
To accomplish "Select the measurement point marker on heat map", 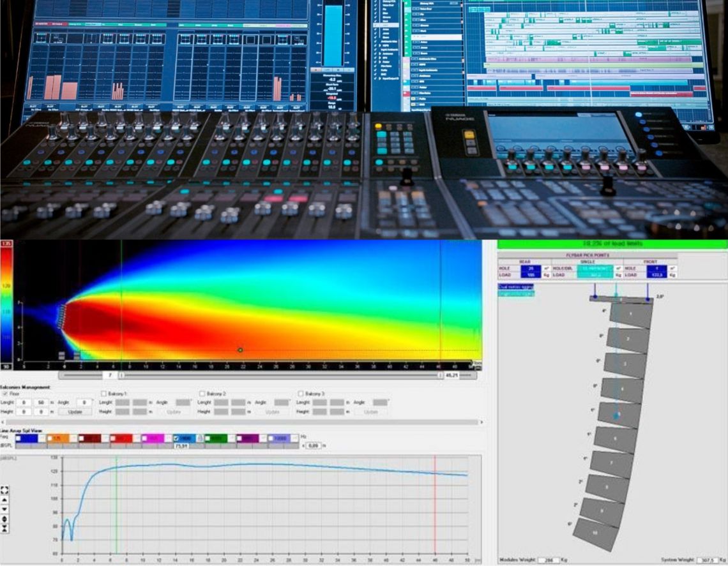I will coord(240,350).
